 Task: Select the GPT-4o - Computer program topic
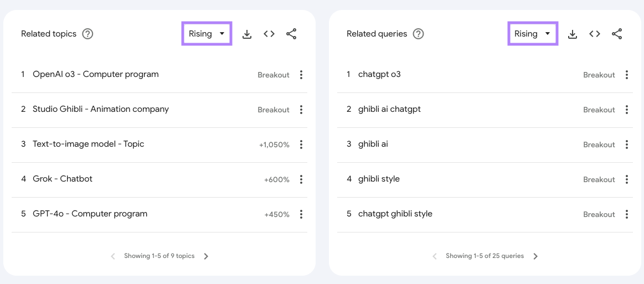pos(90,214)
